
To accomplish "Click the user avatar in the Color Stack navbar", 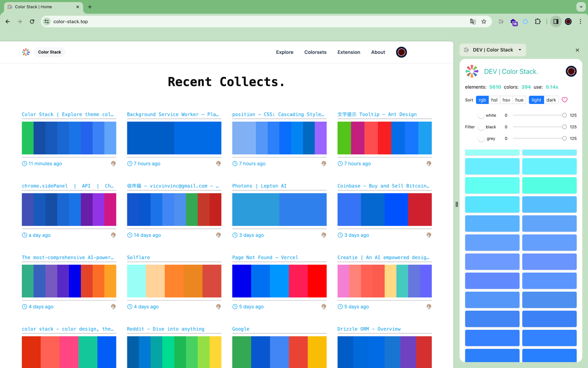I will pyautogui.click(x=401, y=52).
